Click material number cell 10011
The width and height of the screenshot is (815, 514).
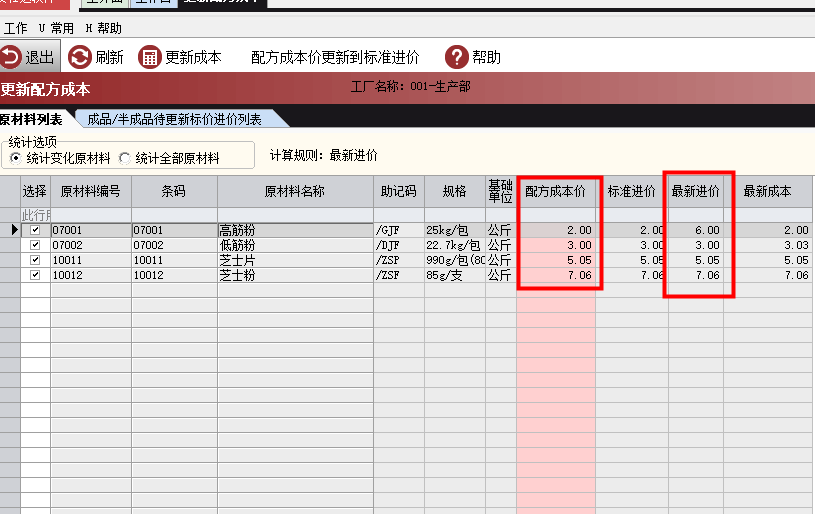click(91, 260)
